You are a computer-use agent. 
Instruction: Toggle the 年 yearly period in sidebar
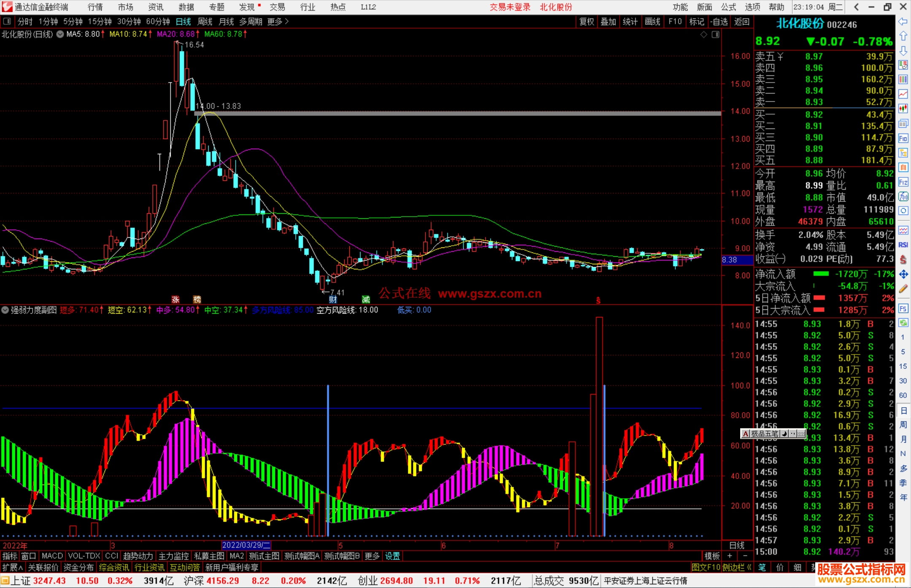903,497
